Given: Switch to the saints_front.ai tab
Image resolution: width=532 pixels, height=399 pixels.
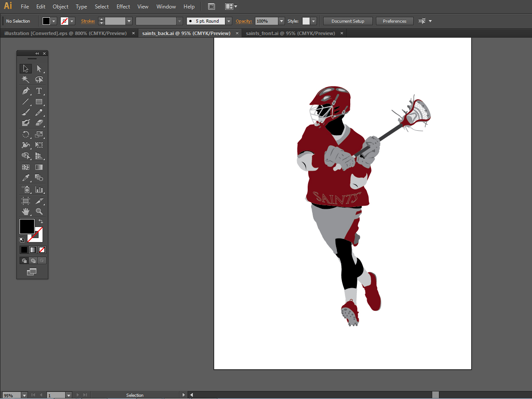Looking at the screenshot, I should tap(290, 33).
